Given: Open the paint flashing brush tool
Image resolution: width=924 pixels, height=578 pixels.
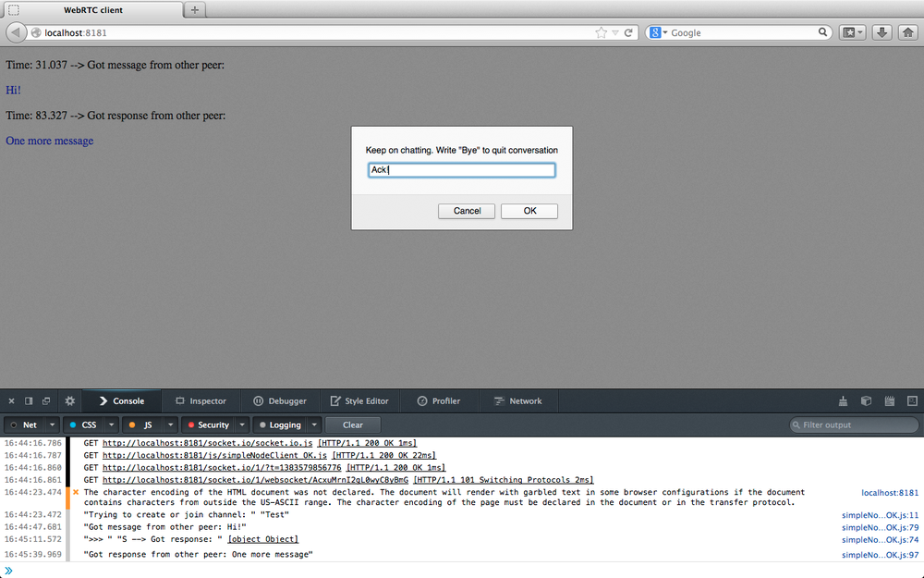Looking at the screenshot, I should 844,401.
